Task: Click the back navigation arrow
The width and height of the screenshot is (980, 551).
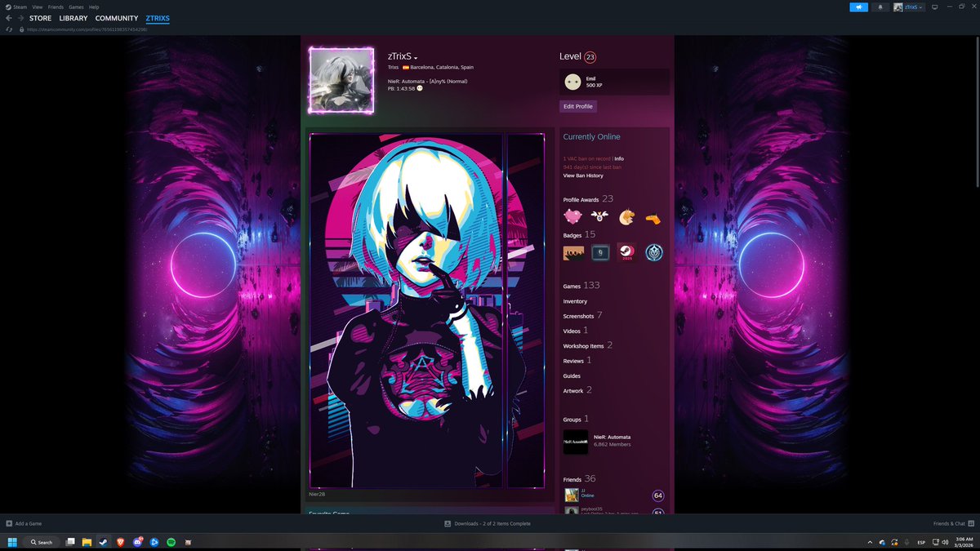Action: pyautogui.click(x=9, y=18)
